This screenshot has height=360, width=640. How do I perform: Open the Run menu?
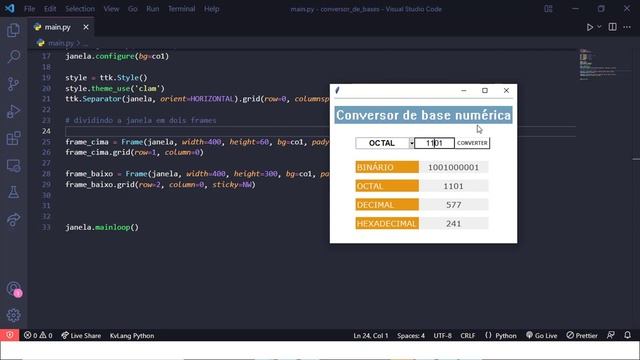pos(153,9)
